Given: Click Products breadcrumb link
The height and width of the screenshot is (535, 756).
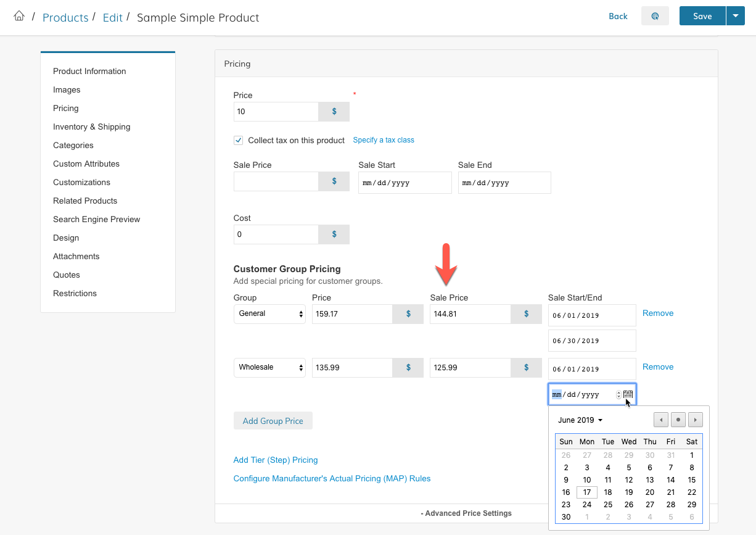Looking at the screenshot, I should point(65,17).
